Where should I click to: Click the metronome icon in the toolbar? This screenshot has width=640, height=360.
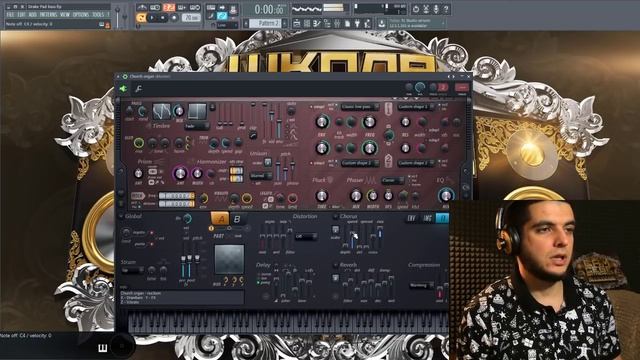coord(142,7)
